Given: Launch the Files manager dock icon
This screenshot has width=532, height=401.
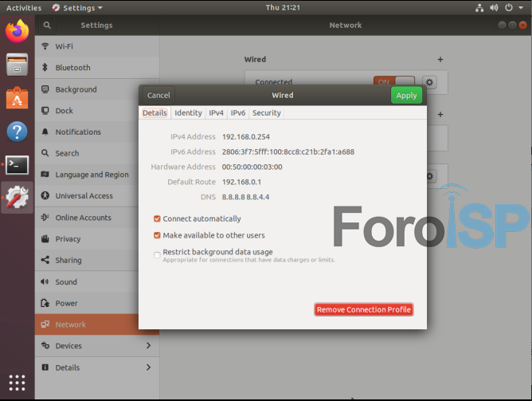Looking at the screenshot, I should click(x=17, y=65).
